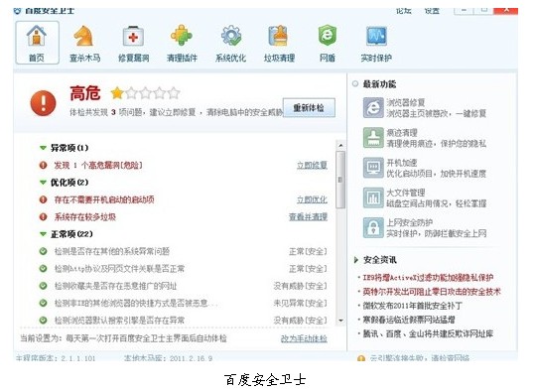Click green check beside 检测收藏夹是否存在恶意推广的网址
Image resolution: width=534 pixels, height=392 pixels.
tap(44, 286)
